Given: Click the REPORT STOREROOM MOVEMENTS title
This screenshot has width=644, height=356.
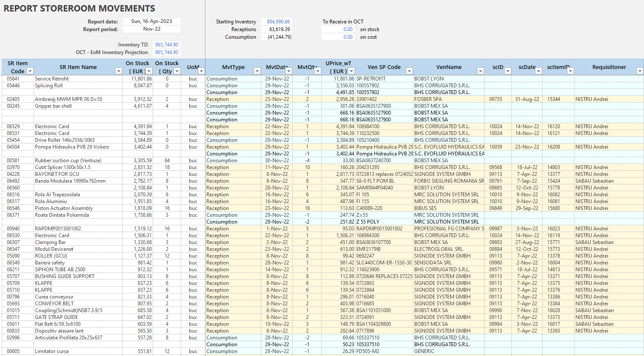Looking at the screenshot, I should tap(79, 9).
